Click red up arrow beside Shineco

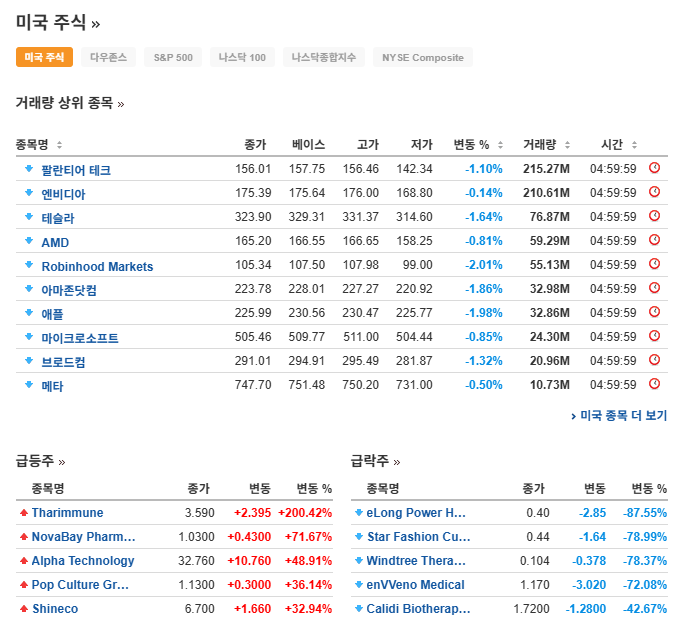point(24,609)
